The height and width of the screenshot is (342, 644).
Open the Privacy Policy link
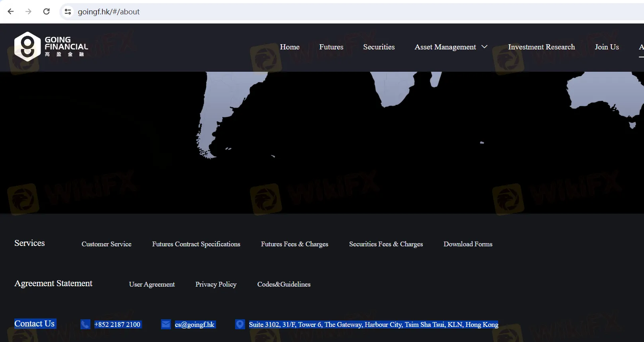click(216, 284)
